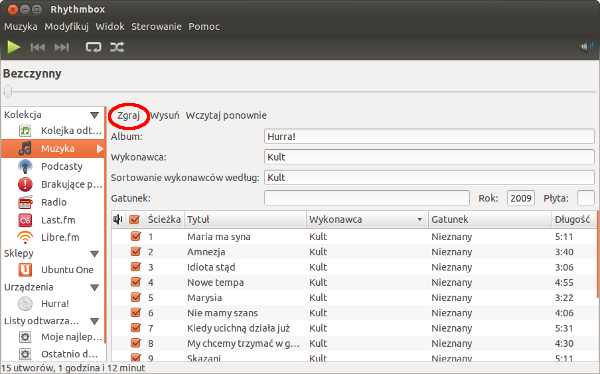The image size is (600, 374).
Task: Toggle shuffle mode
Action: 117,47
